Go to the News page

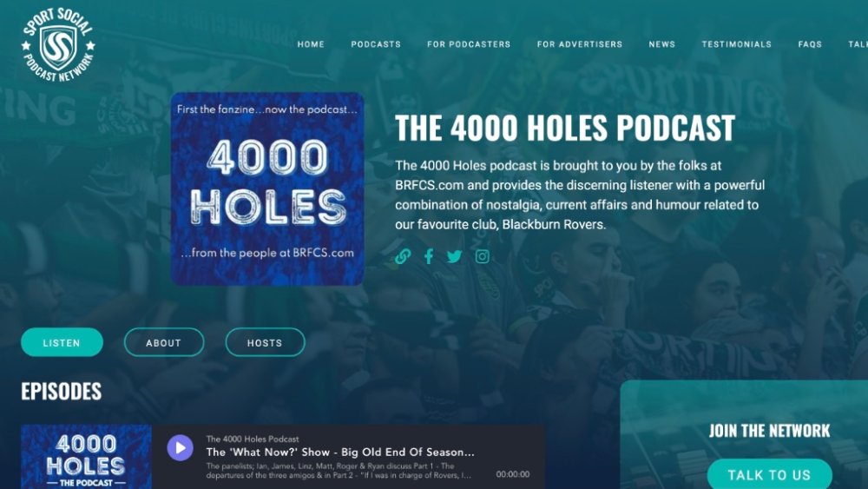tap(662, 44)
